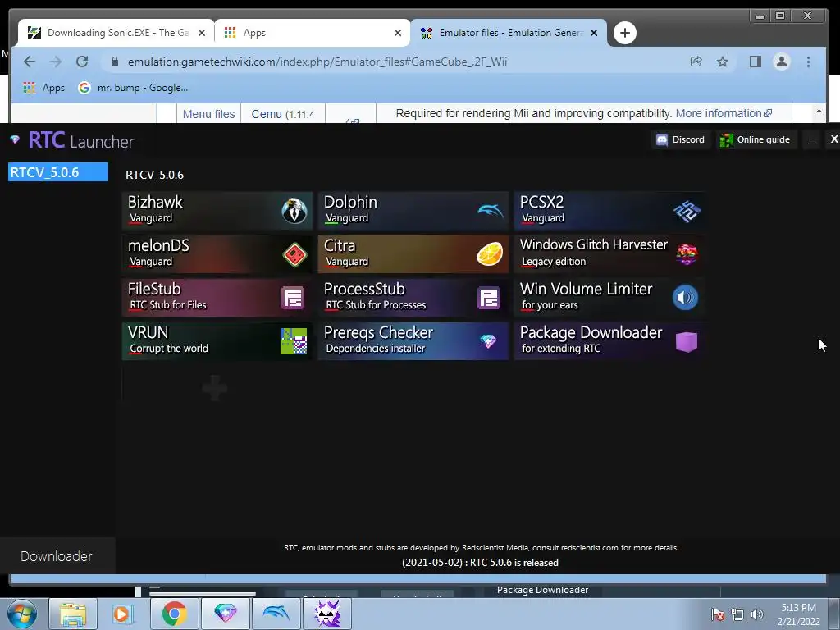Click the Prereqs Checker gem icon
Viewport: 840px width, 630px height.
[488, 341]
